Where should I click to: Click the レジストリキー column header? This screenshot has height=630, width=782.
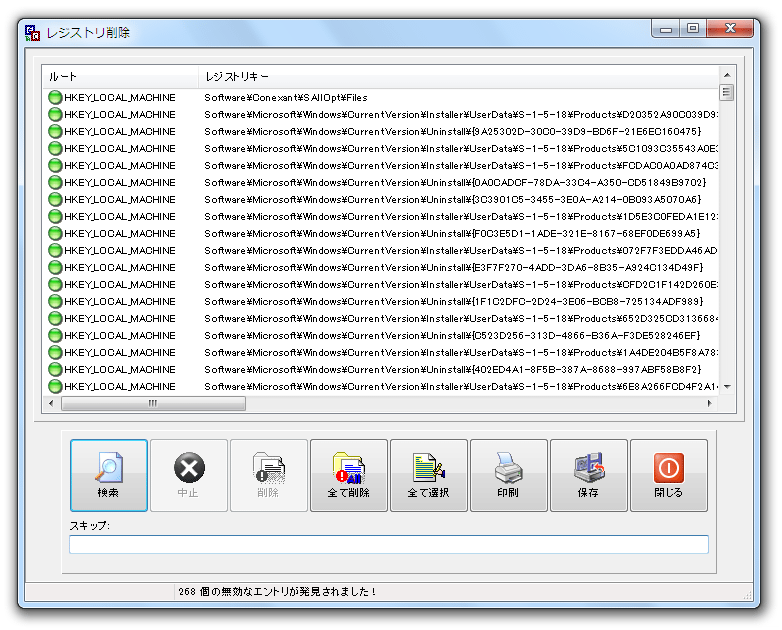point(458,77)
